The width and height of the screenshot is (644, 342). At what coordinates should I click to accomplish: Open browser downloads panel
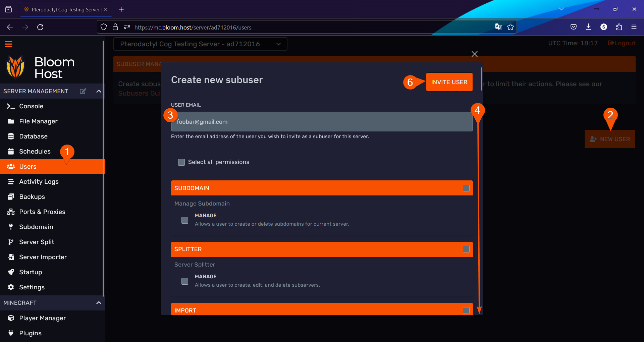(588, 27)
